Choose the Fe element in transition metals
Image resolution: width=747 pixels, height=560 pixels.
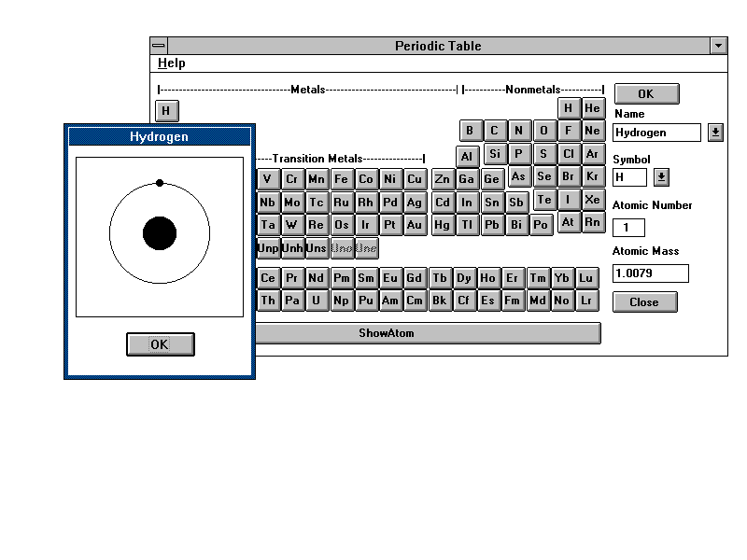pos(341,179)
